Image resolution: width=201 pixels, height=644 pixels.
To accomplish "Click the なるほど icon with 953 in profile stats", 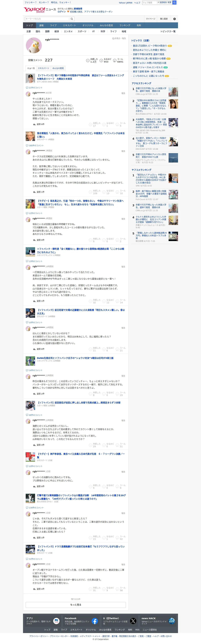I will (x=101, y=61).
